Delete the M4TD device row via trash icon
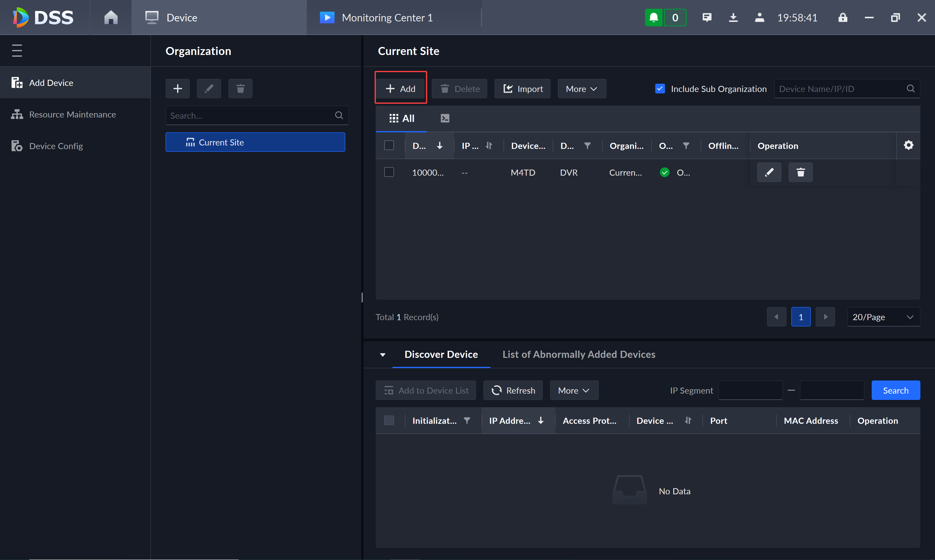This screenshot has height=560, width=935. click(x=801, y=172)
